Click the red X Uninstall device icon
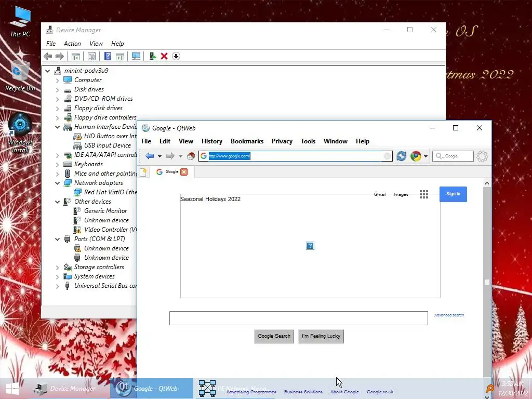 (164, 56)
